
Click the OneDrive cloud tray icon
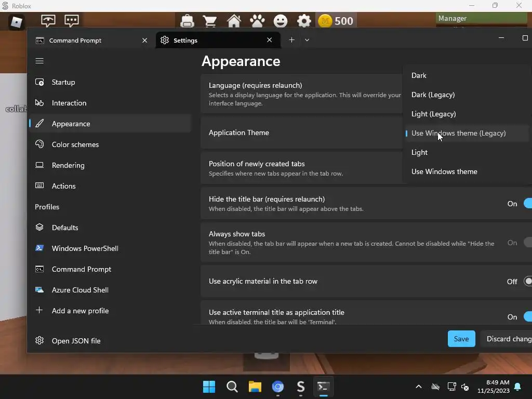pyautogui.click(x=435, y=387)
